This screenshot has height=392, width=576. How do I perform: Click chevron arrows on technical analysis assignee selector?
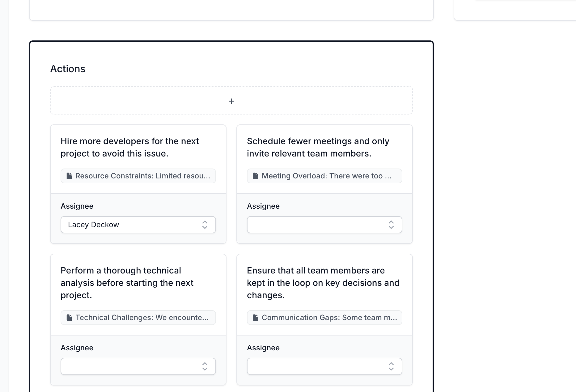point(205,366)
